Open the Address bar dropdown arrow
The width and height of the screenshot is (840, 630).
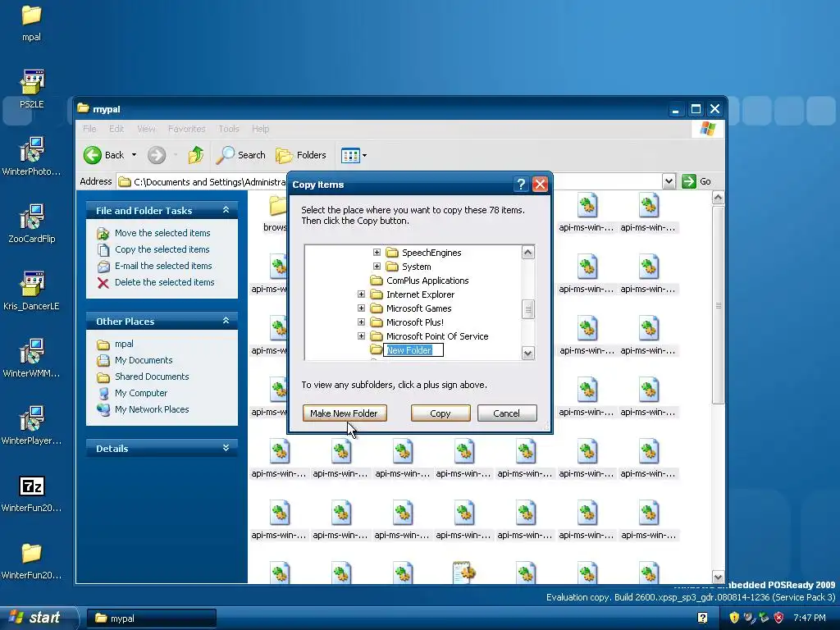coord(669,181)
